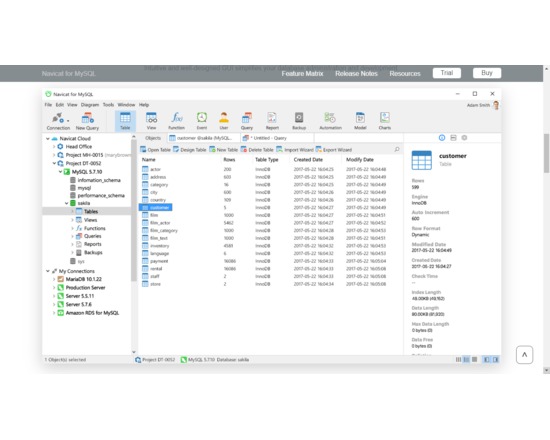This screenshot has height=440, width=550.
Task: Select the performance_schema database
Action: click(x=97, y=195)
